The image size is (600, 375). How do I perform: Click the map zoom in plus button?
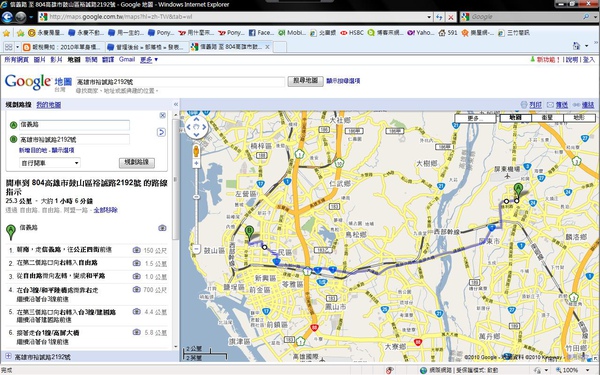196,163
